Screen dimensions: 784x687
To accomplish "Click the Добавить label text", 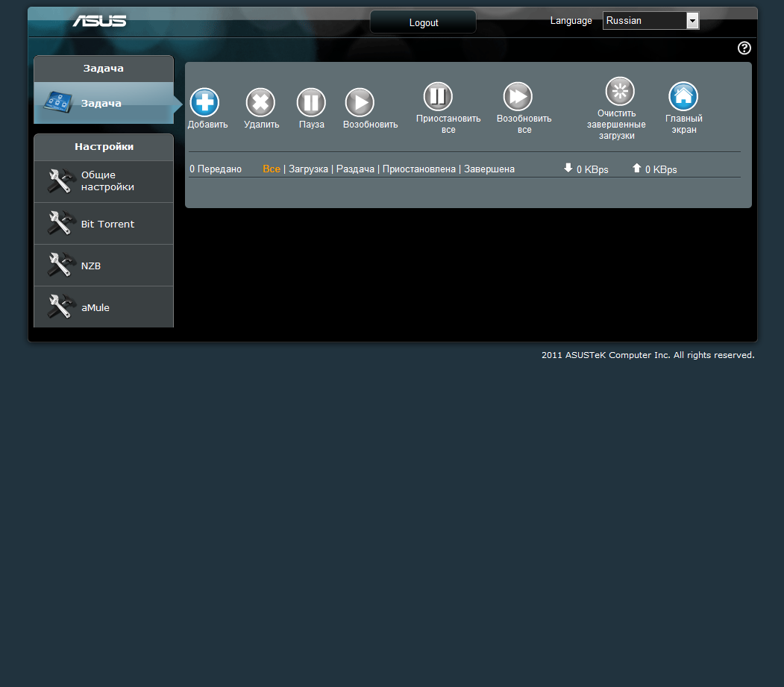I will point(207,125).
